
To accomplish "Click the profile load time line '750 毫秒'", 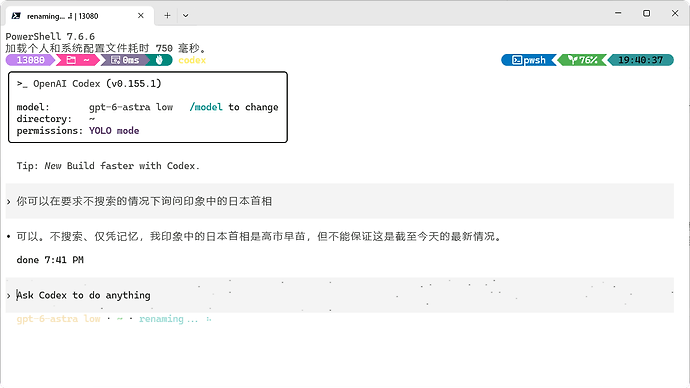I will point(106,48).
